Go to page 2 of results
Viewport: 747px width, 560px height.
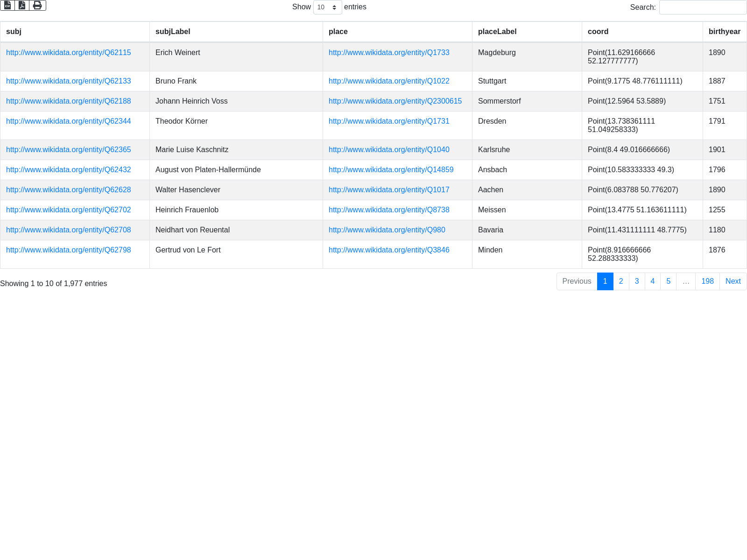620,281
